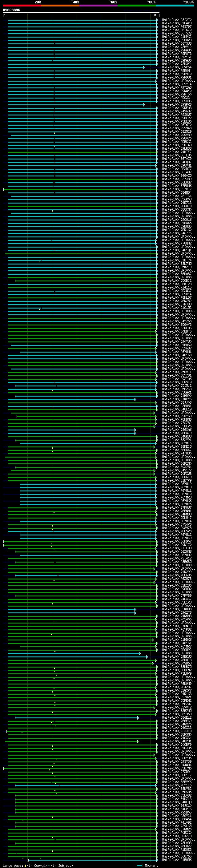Viewport: 197px width, 868px height.
Task: Select the UniRef100_A1Z1S1 label
Action: click(x=177, y=57)
